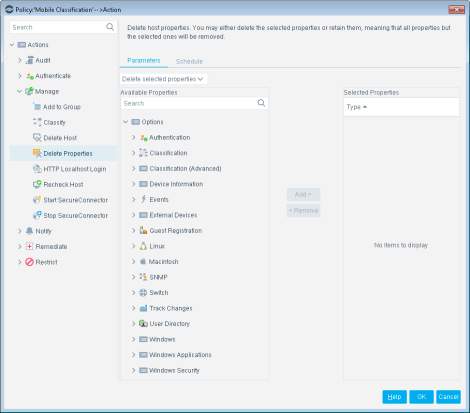The image size is (470, 413).
Task: Select the Stop SecureConnector icon
Action: tap(37, 215)
